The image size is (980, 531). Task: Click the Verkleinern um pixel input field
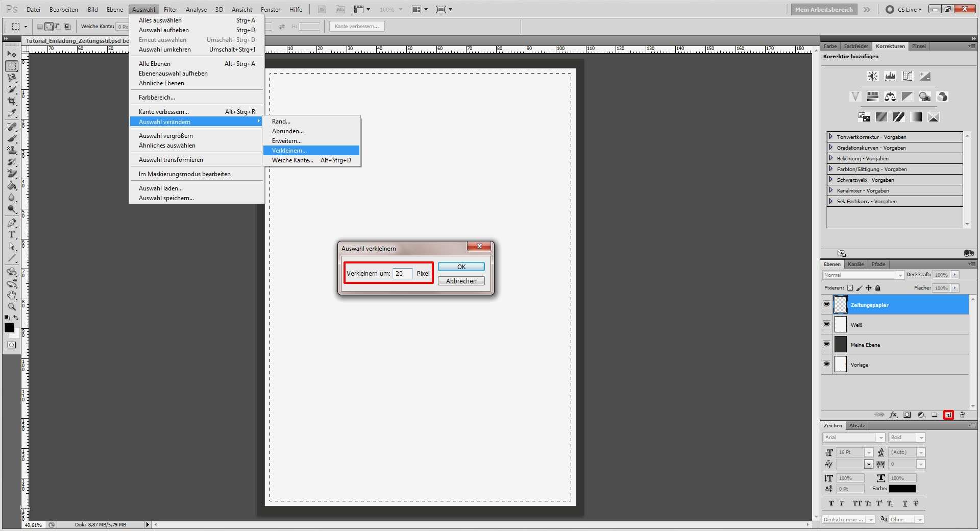402,274
